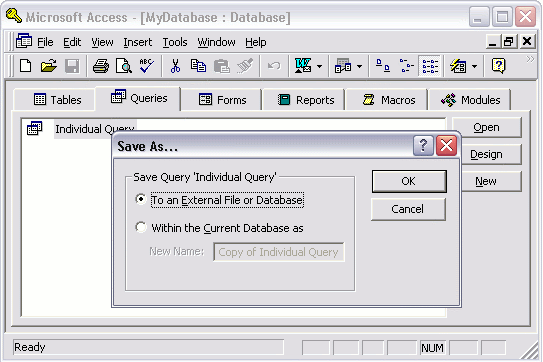Screen dimensions: 543x362
Task: Open the Tools menu
Action: (175, 42)
